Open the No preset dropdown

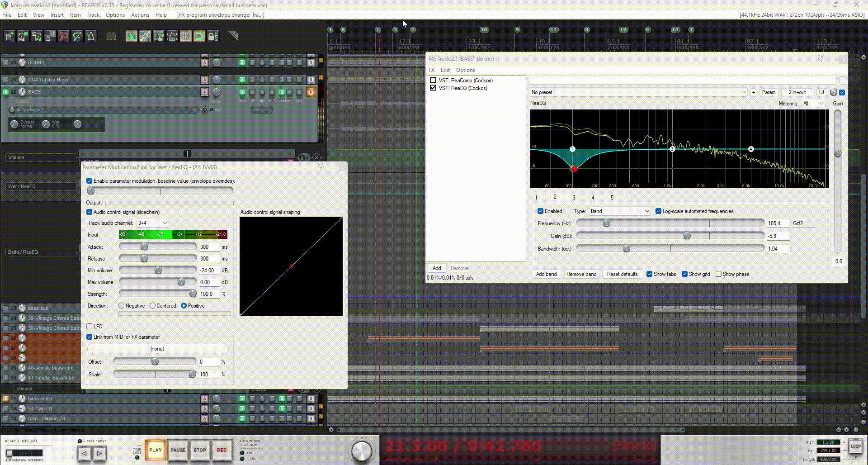coord(638,92)
